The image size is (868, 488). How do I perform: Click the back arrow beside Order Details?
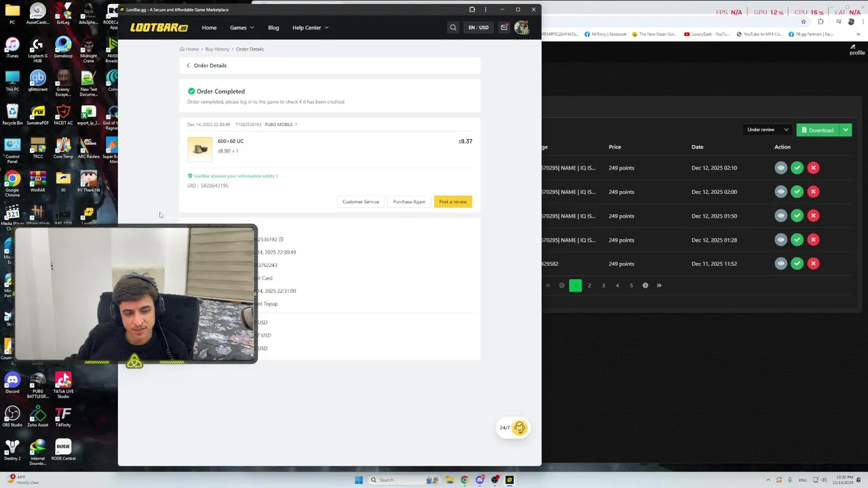click(189, 66)
